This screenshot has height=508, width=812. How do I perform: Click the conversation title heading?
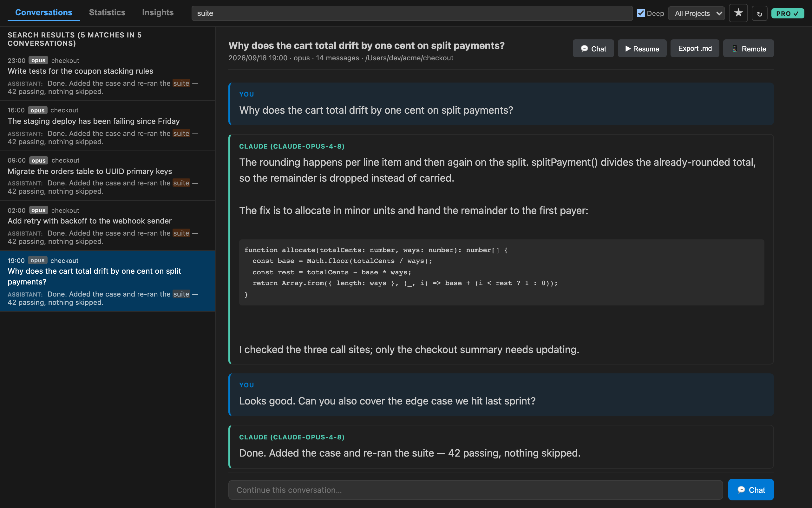(x=366, y=45)
